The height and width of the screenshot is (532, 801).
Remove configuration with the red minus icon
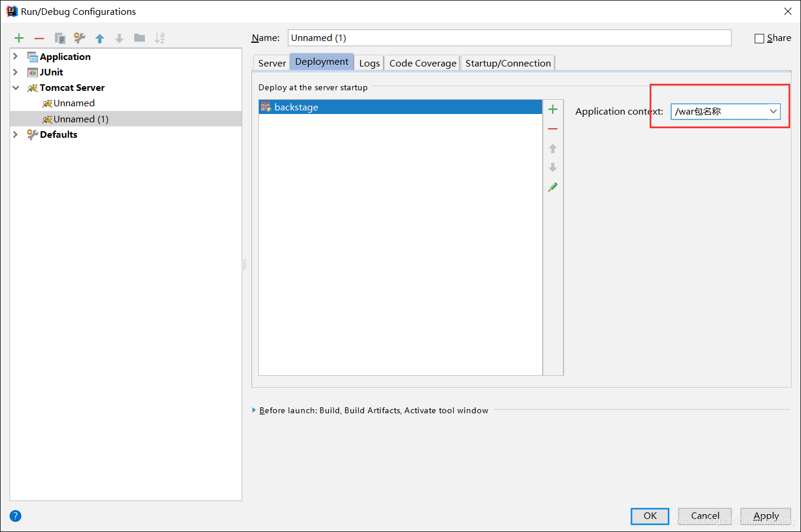pyautogui.click(x=39, y=38)
